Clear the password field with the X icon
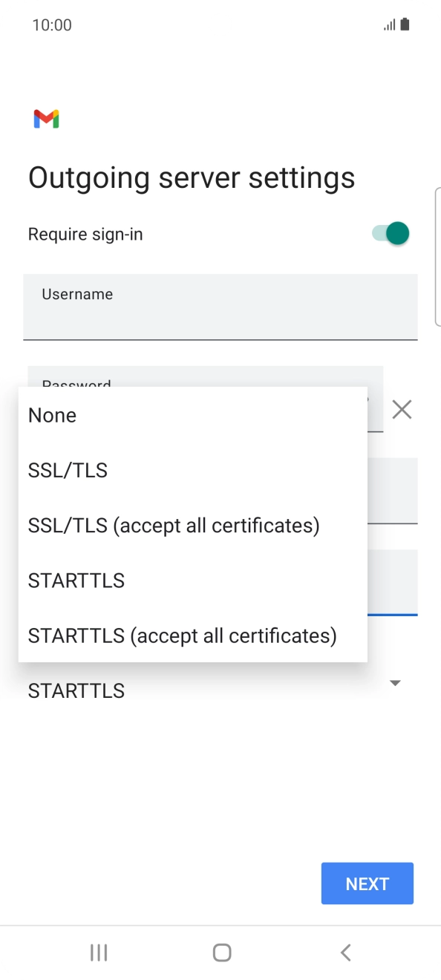This screenshot has height=980, width=441. [402, 409]
